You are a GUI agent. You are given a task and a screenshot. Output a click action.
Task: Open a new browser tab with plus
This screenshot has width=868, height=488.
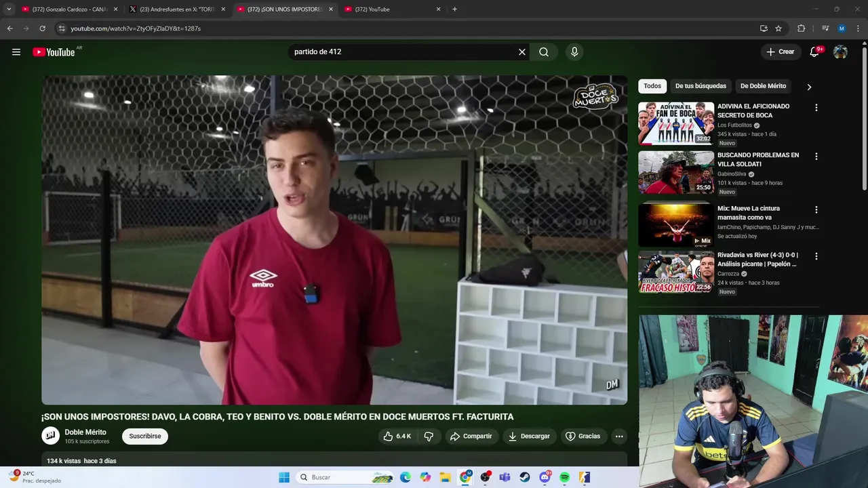pyautogui.click(x=454, y=9)
